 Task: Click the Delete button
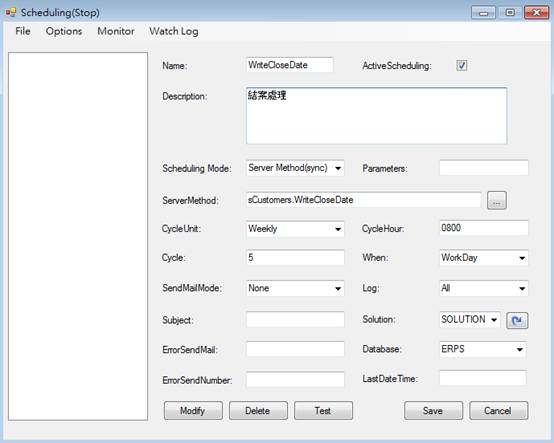click(258, 410)
